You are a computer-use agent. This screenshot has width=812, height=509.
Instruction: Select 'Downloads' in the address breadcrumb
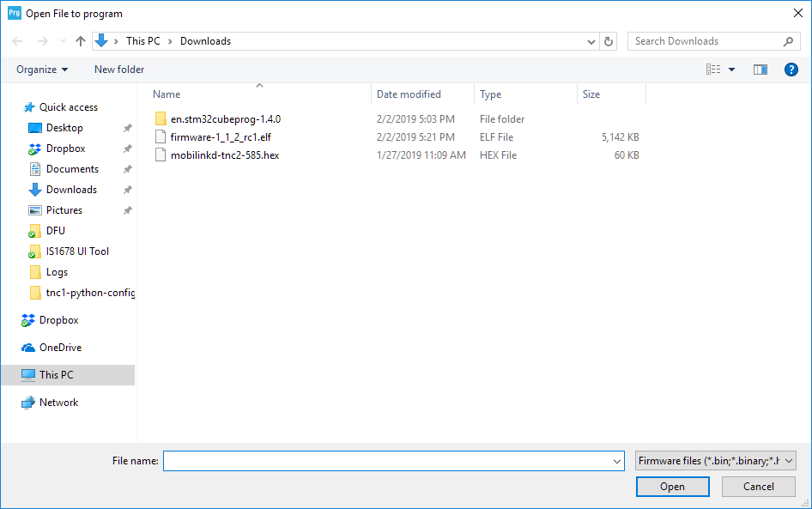pos(205,41)
